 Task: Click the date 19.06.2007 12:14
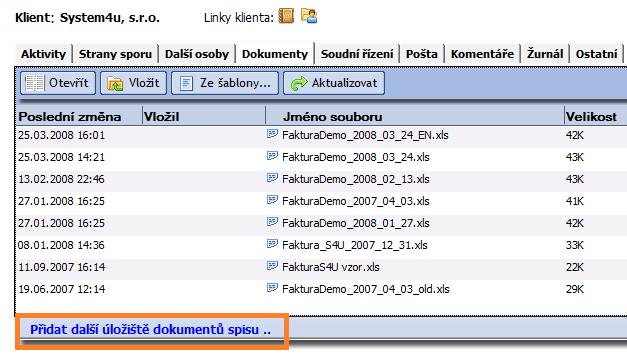coord(61,289)
